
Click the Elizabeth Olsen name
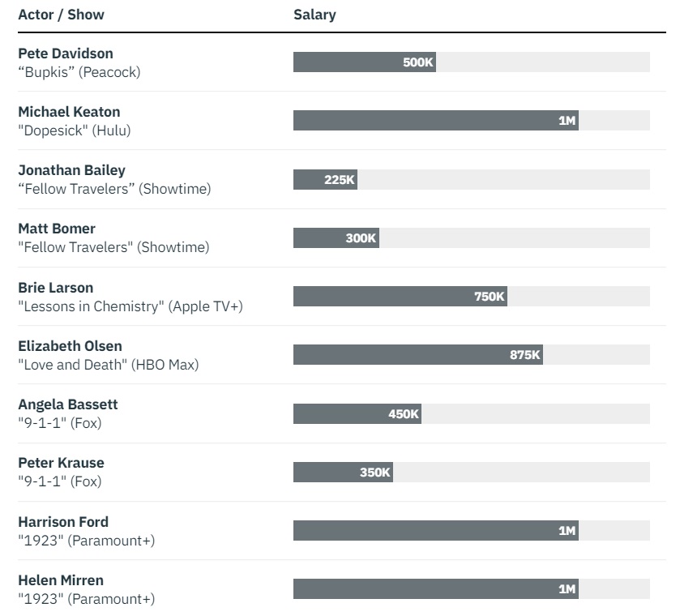tap(70, 346)
